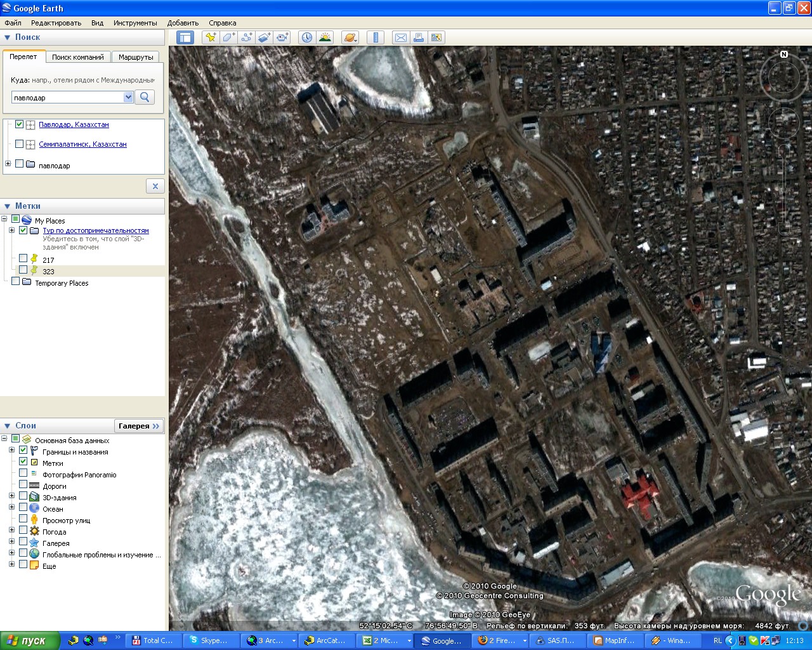Toggle the sunlight display icon
This screenshot has width=812, height=650.
click(x=325, y=37)
